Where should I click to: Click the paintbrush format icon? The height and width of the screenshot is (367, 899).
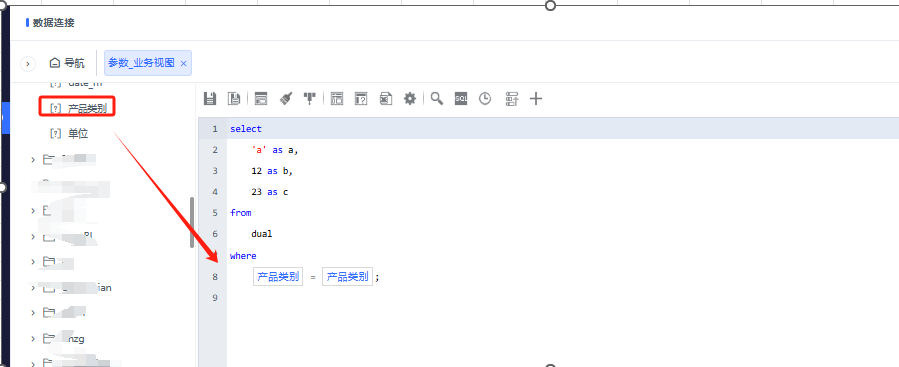(286, 99)
